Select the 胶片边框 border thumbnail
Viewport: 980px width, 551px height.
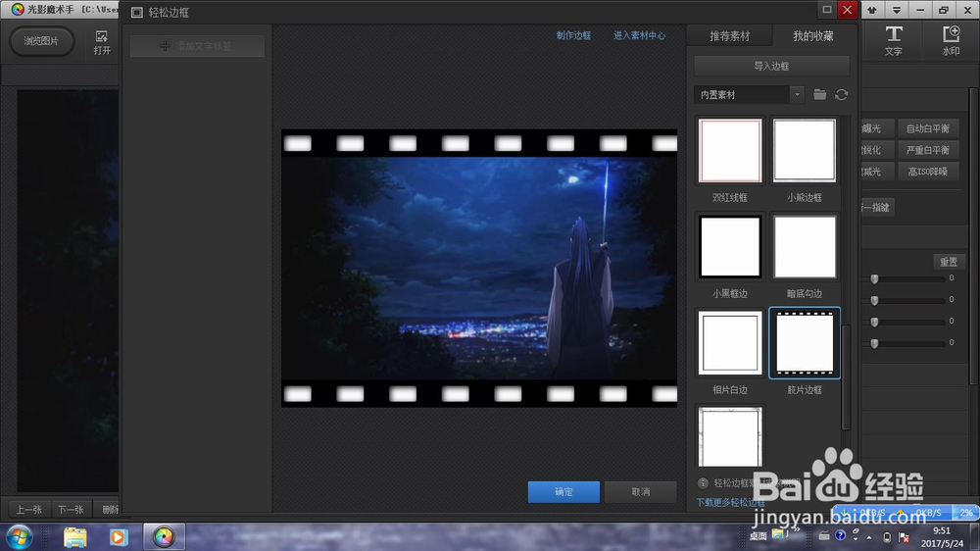[x=805, y=343]
